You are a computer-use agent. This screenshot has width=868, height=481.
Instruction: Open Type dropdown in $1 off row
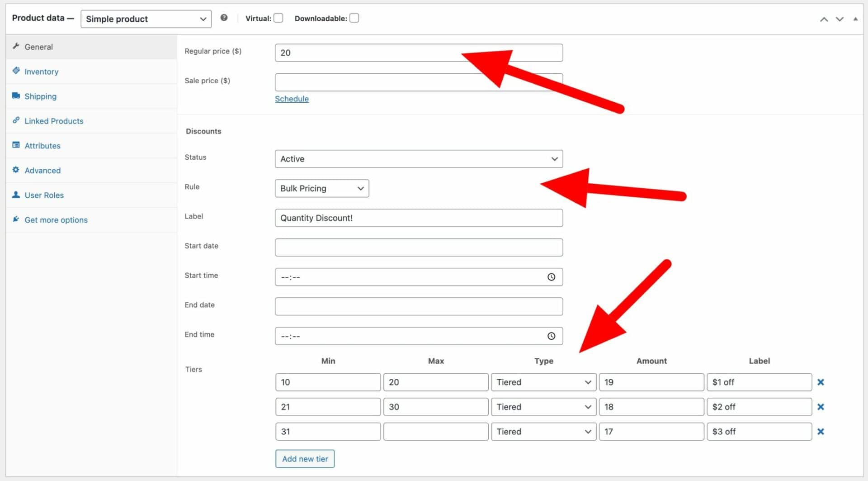tap(543, 382)
